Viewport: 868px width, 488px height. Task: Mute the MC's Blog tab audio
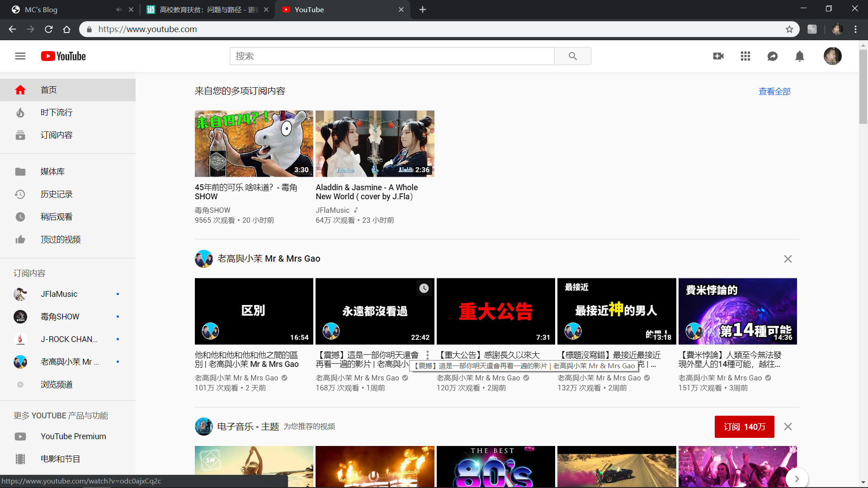click(118, 9)
